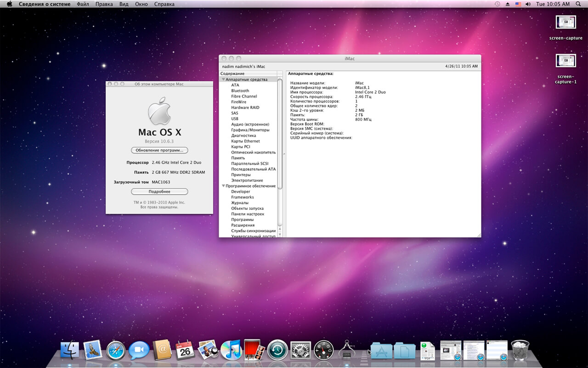
Task: Click System Profiler caliper icon in Dock
Action: [347, 351]
